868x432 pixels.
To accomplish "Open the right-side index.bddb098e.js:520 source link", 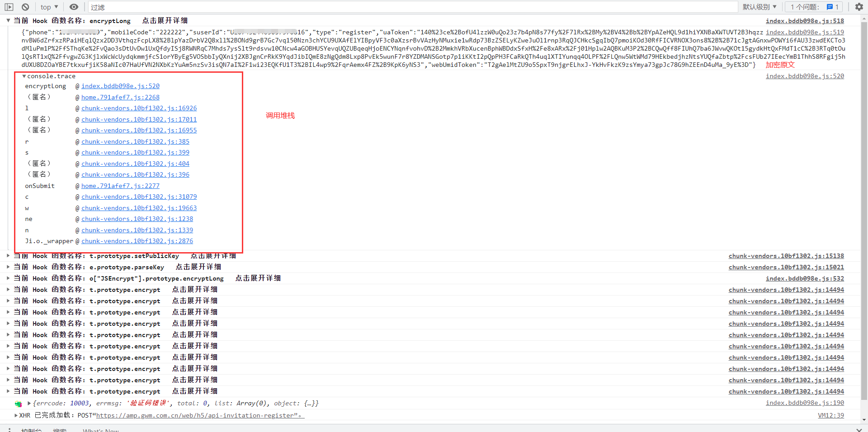I will [x=805, y=76].
